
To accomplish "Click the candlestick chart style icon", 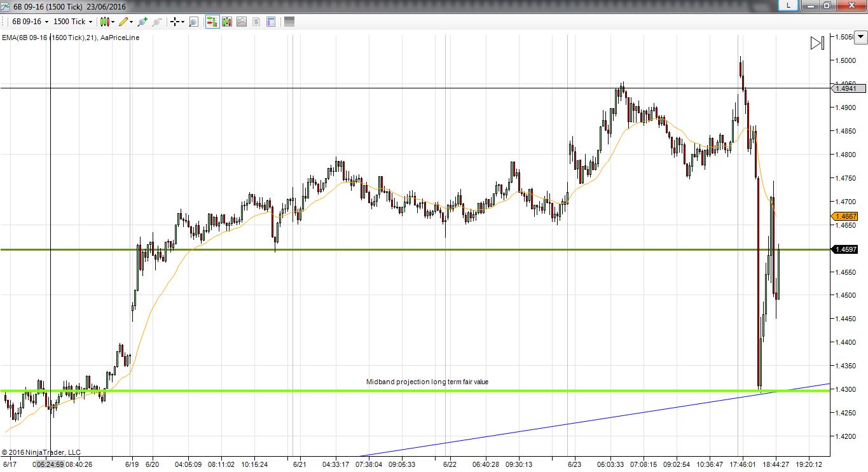I will [x=104, y=22].
